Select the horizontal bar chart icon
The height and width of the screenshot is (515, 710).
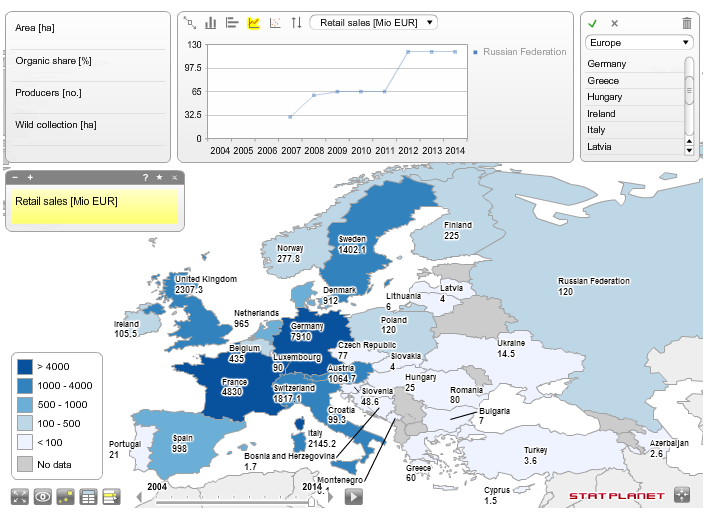[232, 23]
